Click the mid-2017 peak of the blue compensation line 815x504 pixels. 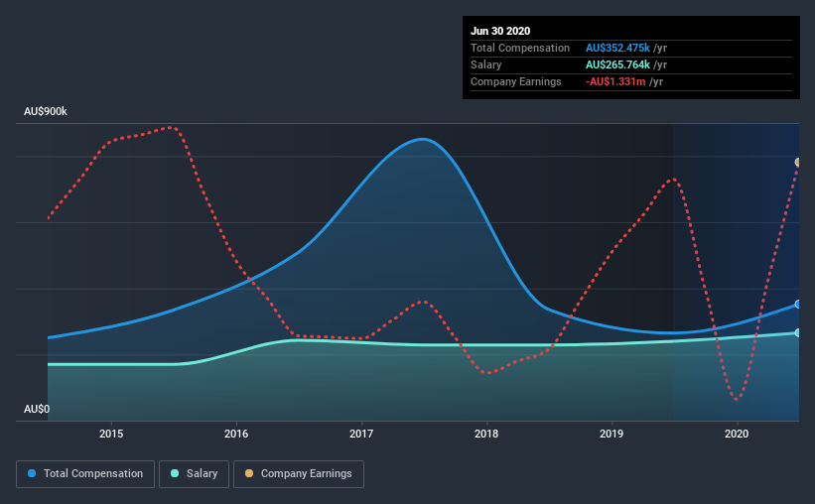click(423, 139)
